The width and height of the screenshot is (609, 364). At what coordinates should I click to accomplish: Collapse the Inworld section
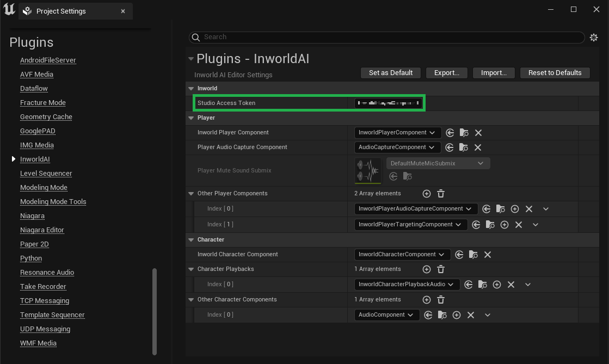[191, 89]
